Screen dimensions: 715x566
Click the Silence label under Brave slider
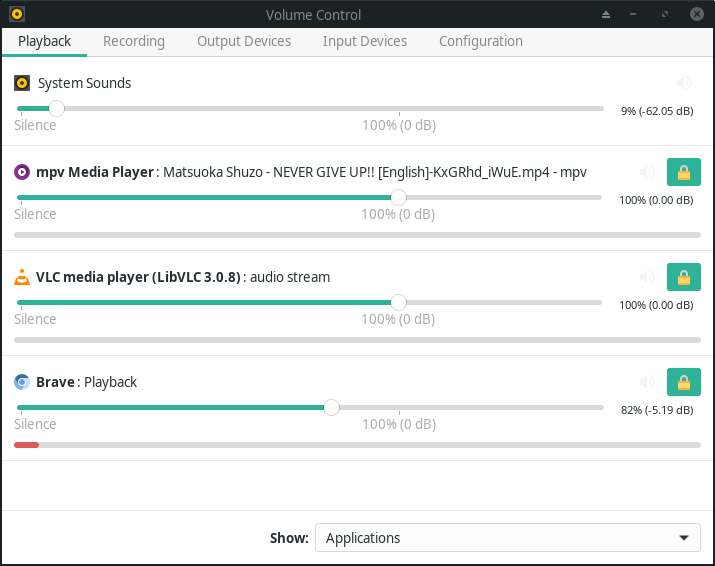(35, 424)
